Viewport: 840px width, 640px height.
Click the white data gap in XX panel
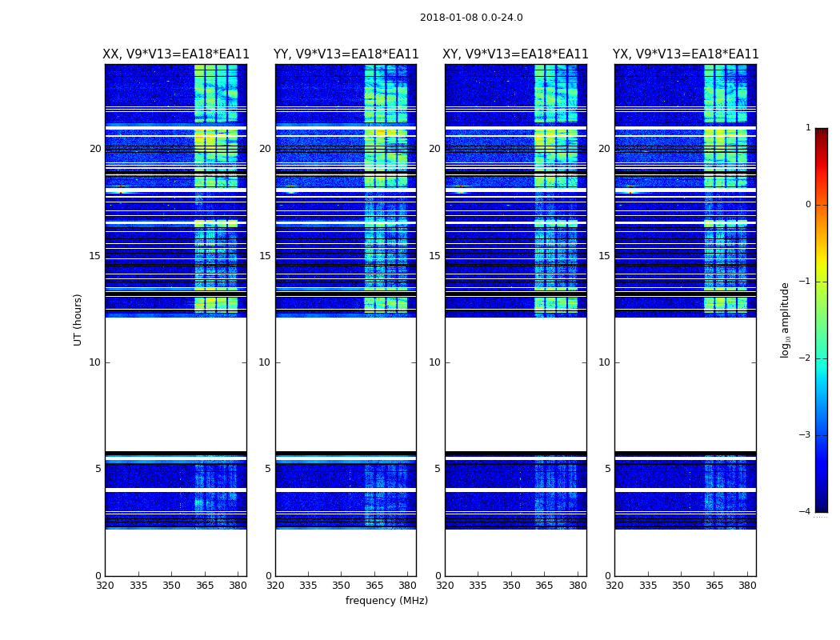point(175,384)
